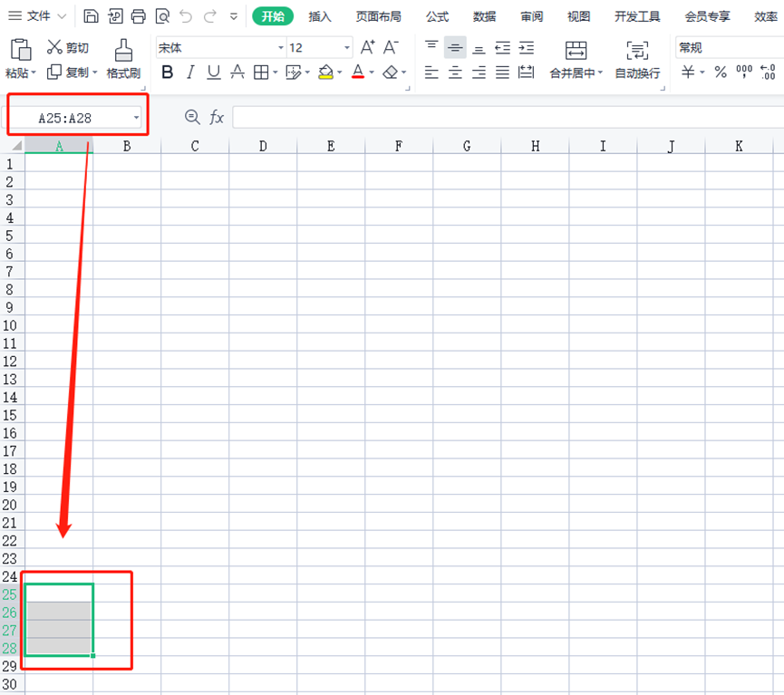Click the eraser clear icon
Image resolution: width=784 pixels, height=695 pixels.
tap(390, 72)
